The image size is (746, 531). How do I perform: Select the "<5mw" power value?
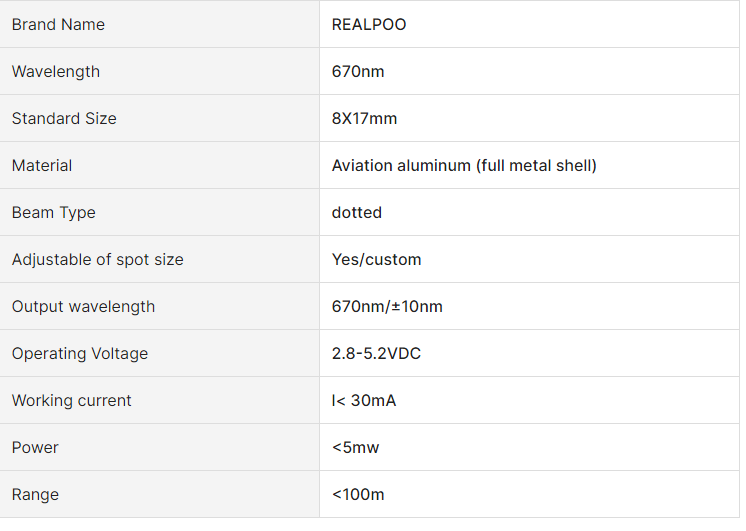(x=356, y=447)
